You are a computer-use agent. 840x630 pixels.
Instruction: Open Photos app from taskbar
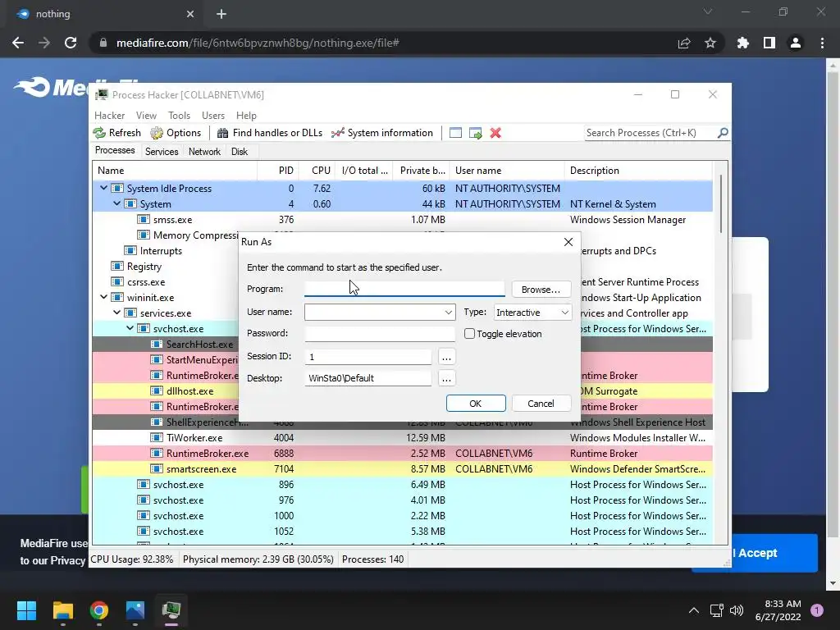[135, 610]
